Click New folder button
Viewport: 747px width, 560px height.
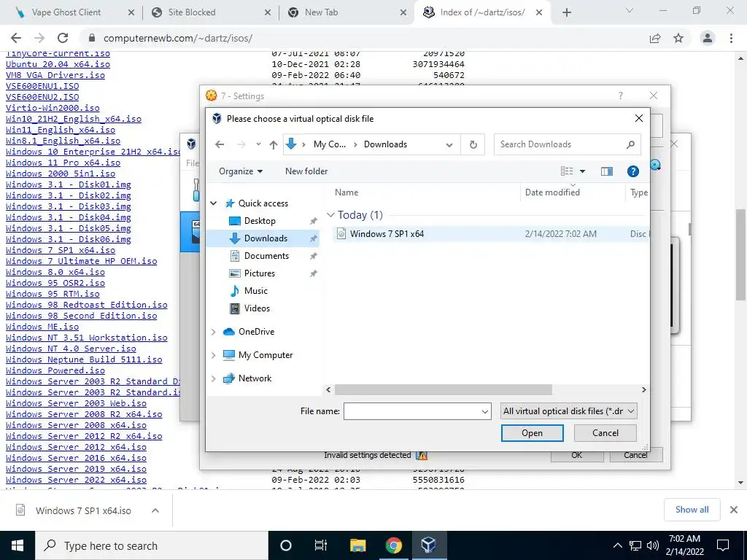306,171
